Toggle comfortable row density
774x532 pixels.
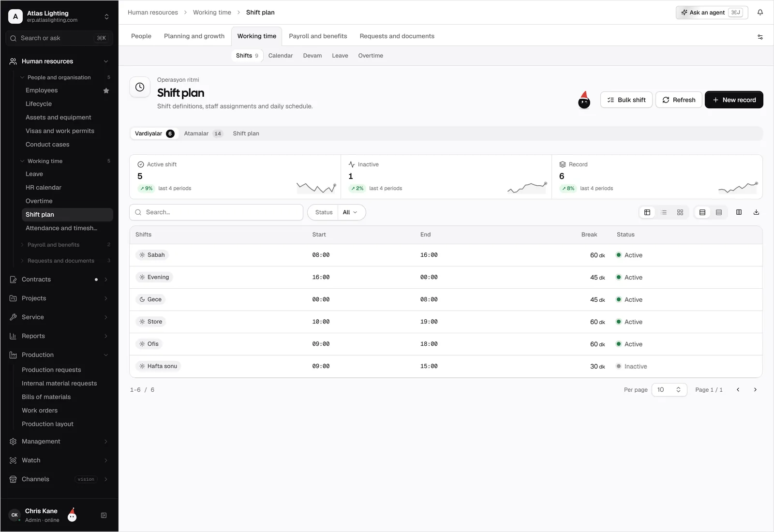click(702, 212)
